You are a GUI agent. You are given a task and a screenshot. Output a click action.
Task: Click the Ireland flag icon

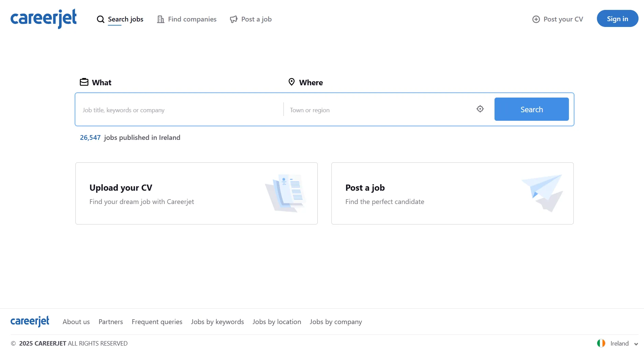(601, 343)
